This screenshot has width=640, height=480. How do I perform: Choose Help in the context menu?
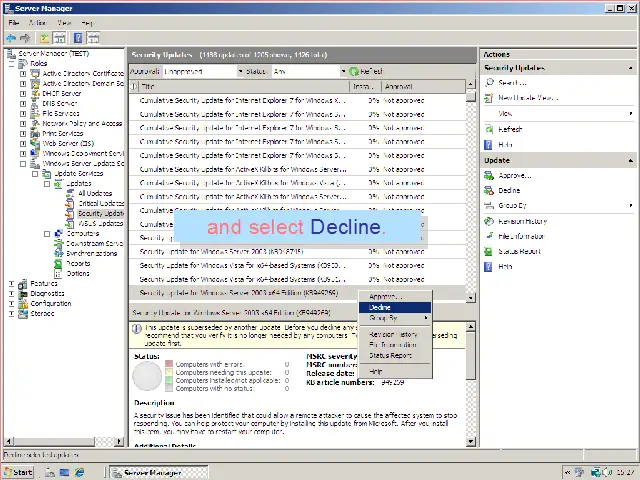click(x=395, y=371)
